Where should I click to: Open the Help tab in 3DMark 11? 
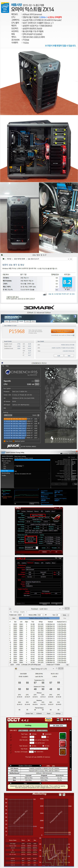point(27,321)
